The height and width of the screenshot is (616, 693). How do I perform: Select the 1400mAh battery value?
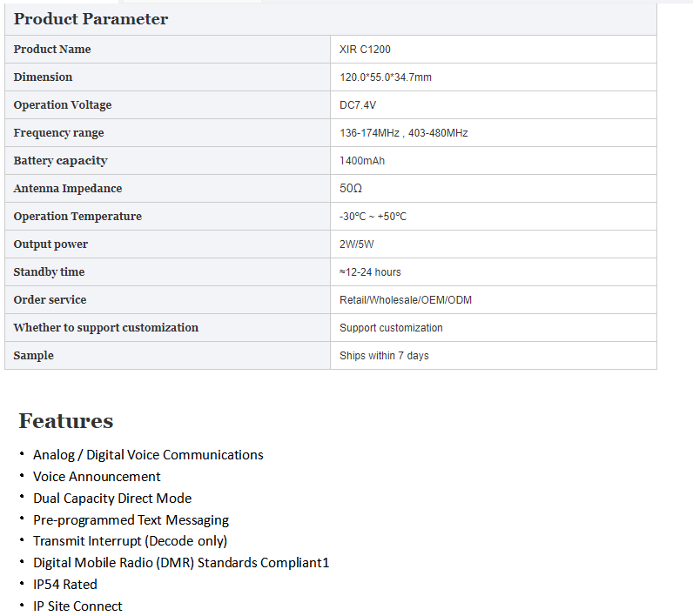362,161
